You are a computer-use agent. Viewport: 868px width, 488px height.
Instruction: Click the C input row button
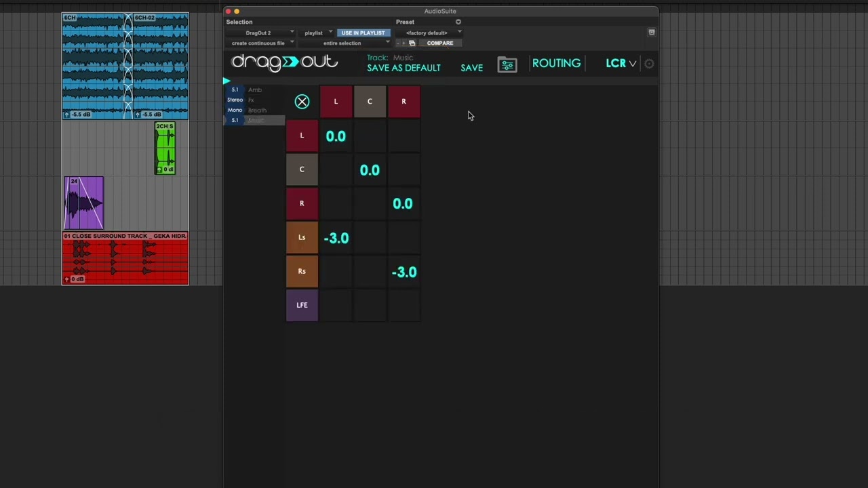coord(302,169)
